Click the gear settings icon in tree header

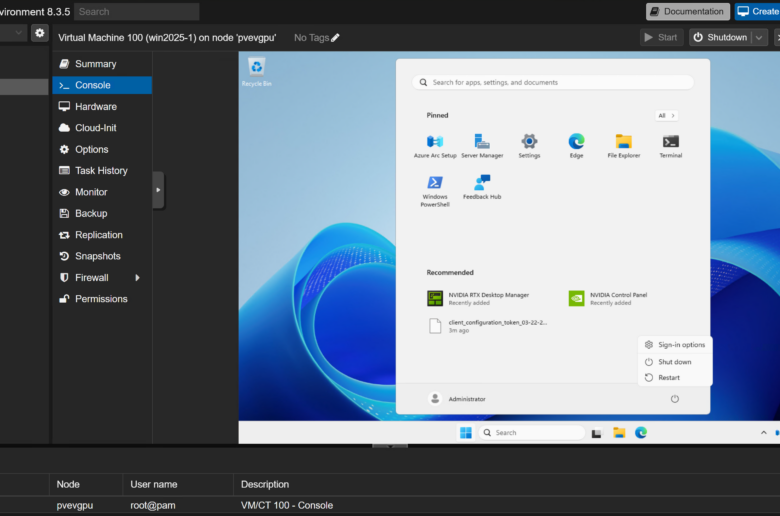40,33
